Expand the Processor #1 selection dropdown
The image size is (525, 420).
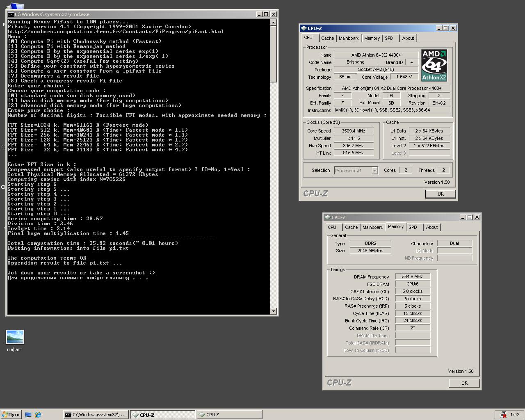pyautogui.click(x=374, y=171)
